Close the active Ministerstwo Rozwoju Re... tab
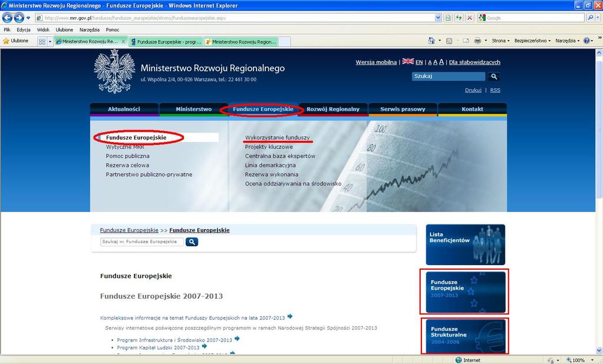The width and height of the screenshot is (603, 364). 123,41
